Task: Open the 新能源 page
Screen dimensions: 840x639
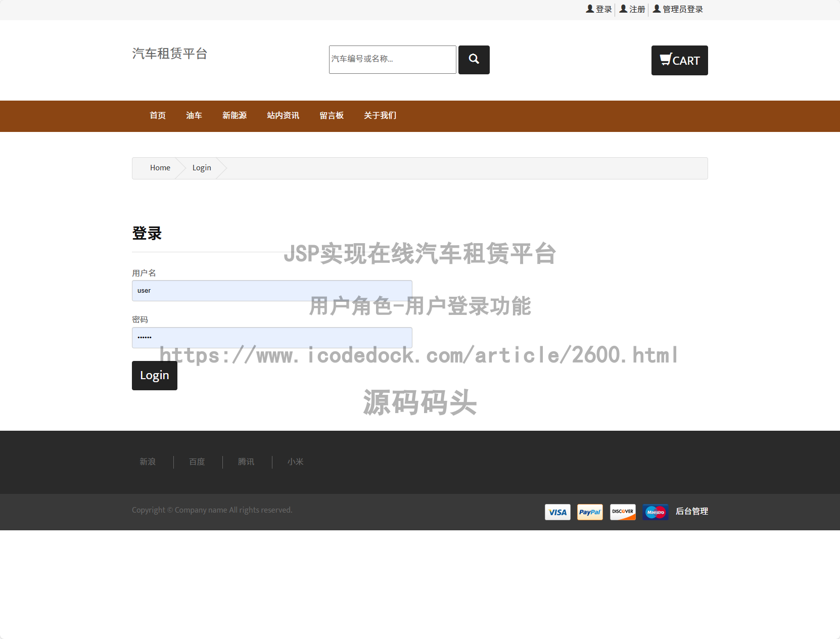Action: [235, 116]
